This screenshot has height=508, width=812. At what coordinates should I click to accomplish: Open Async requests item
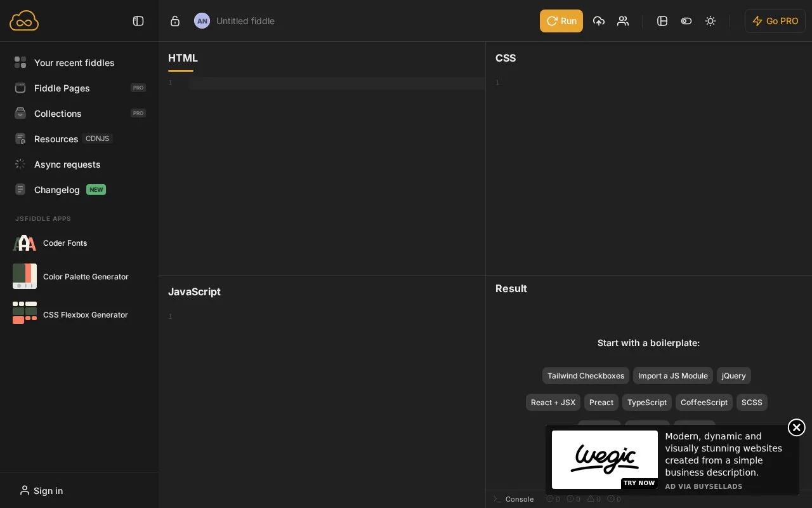tap(79, 164)
